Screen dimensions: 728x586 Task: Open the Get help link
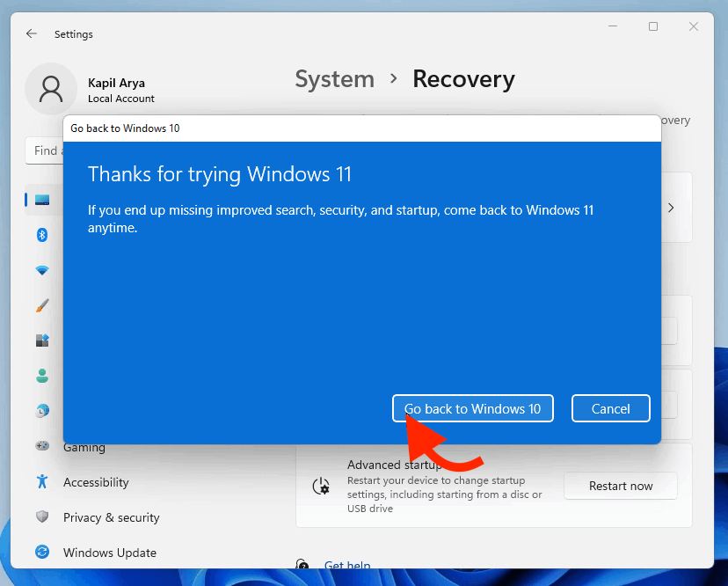pos(346,566)
